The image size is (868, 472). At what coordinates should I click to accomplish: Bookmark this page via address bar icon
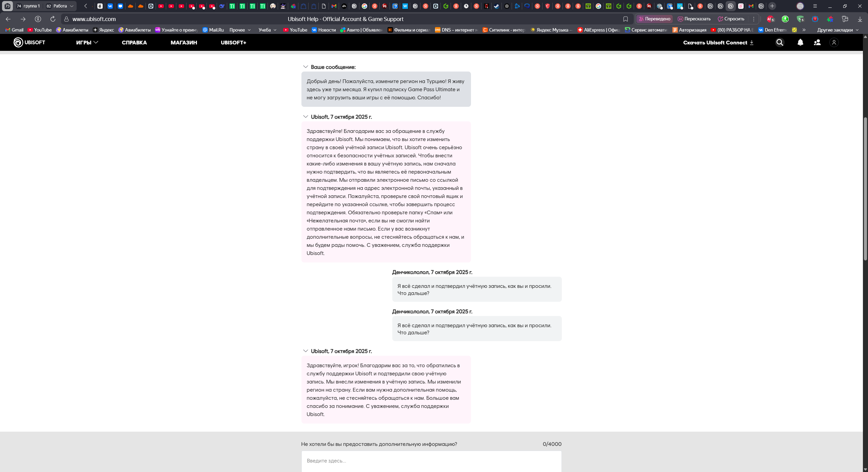tap(625, 19)
